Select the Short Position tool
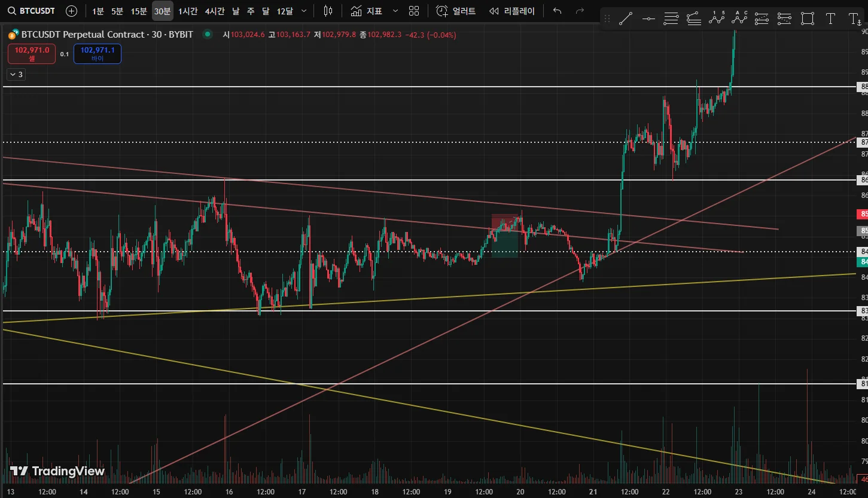868x498 pixels. [785, 19]
